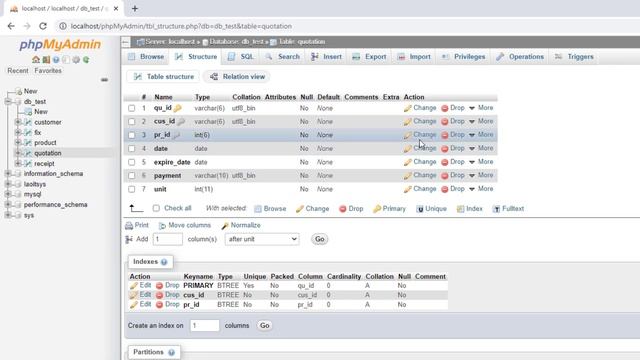Expand the sys database node
The width and height of the screenshot is (640, 360).
[x=8, y=215]
